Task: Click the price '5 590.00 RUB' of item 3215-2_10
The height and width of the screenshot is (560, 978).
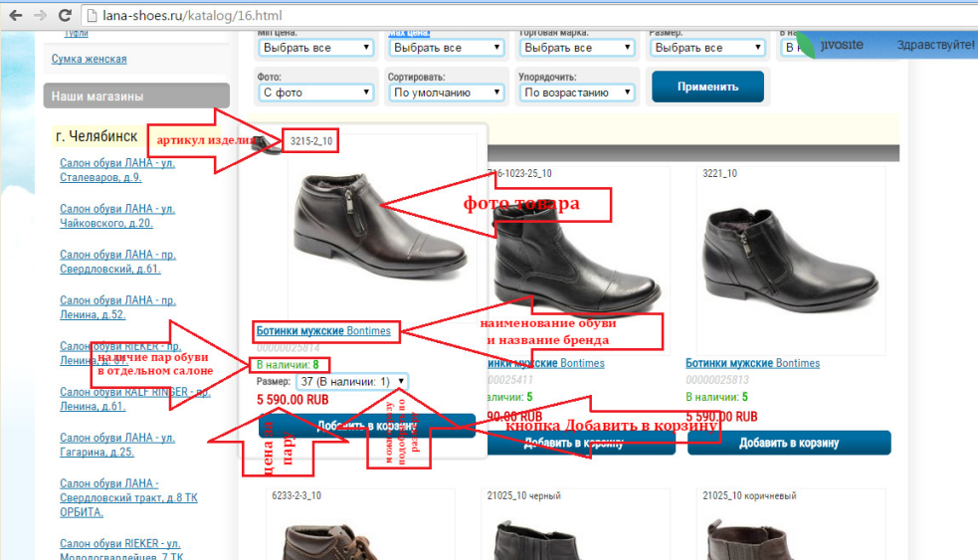Action: (293, 399)
